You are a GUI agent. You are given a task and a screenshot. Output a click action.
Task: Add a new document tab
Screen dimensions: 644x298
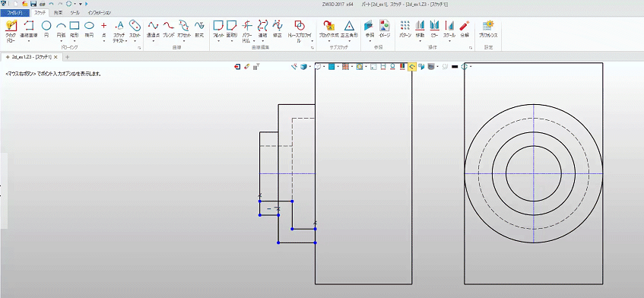pyautogui.click(x=68, y=57)
